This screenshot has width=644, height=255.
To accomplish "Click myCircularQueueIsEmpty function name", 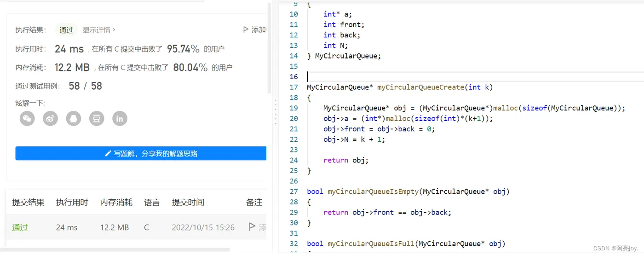I will pos(373,191).
